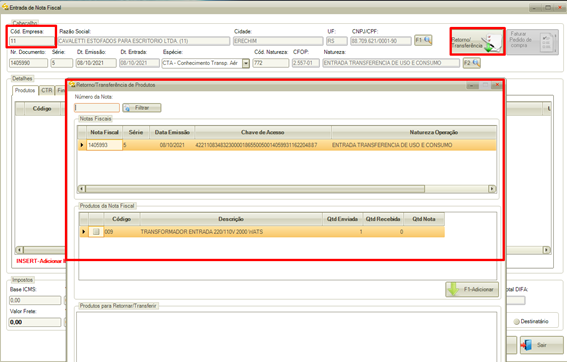Click the Descrição column header in products grid
This screenshot has width=567, height=362.
click(x=231, y=219)
